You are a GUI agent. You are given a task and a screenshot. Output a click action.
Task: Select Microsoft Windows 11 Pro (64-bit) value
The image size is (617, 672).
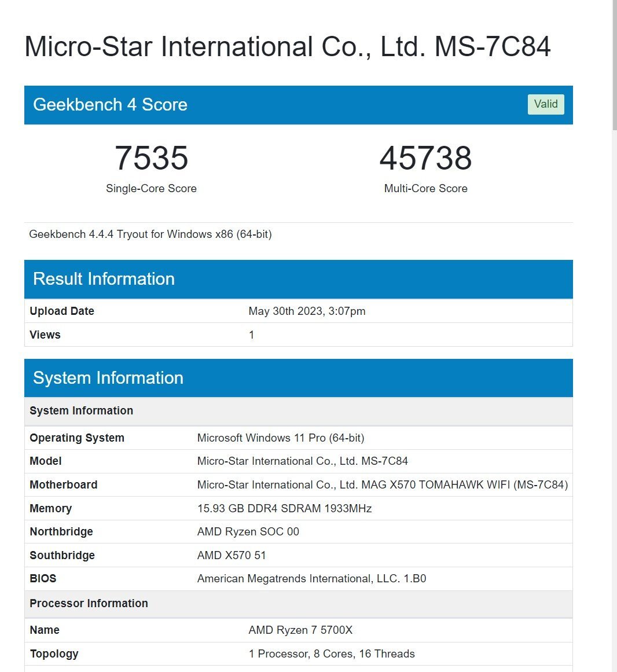pyautogui.click(x=281, y=438)
